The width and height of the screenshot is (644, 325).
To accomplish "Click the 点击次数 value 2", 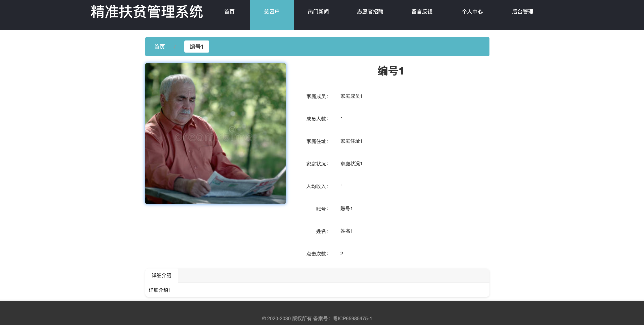I will coord(342,254).
